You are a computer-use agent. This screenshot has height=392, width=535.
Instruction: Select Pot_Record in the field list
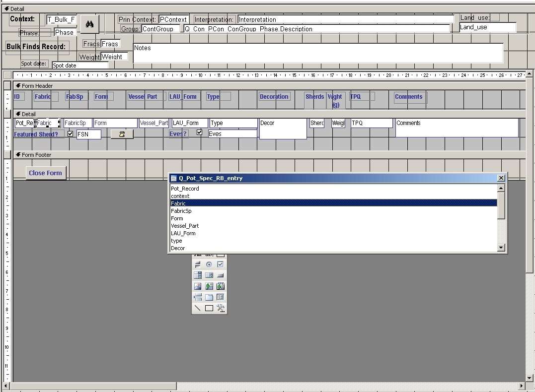(333, 189)
